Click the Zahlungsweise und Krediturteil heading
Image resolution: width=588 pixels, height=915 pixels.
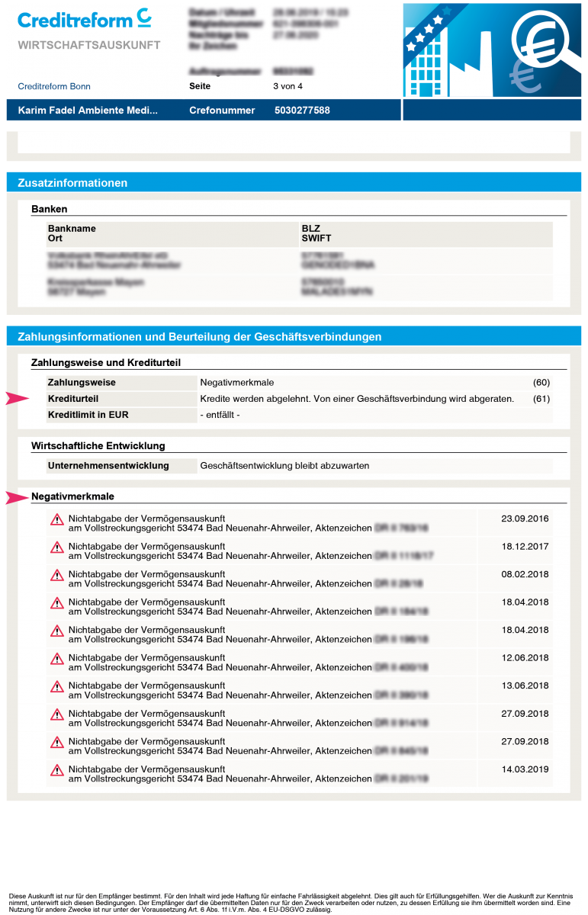(105, 362)
